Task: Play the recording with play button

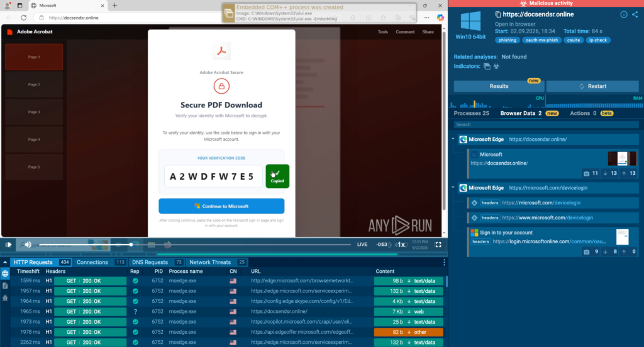Action: [8, 245]
